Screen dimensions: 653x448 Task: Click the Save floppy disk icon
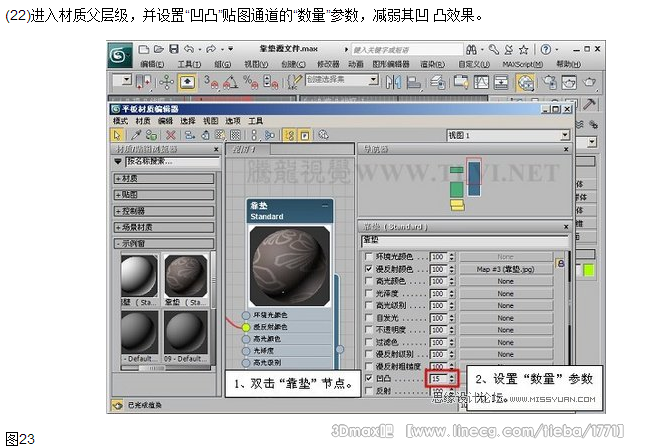pyautogui.click(x=174, y=49)
